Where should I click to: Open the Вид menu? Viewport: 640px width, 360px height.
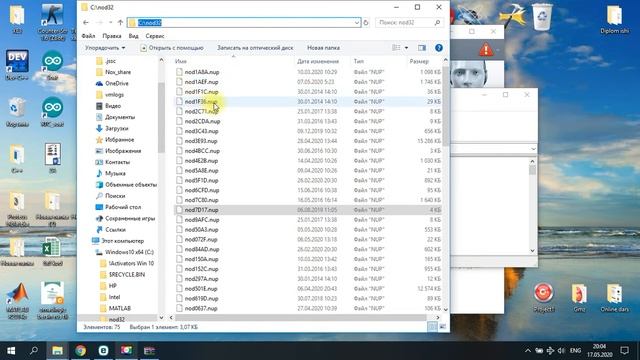tap(133, 36)
